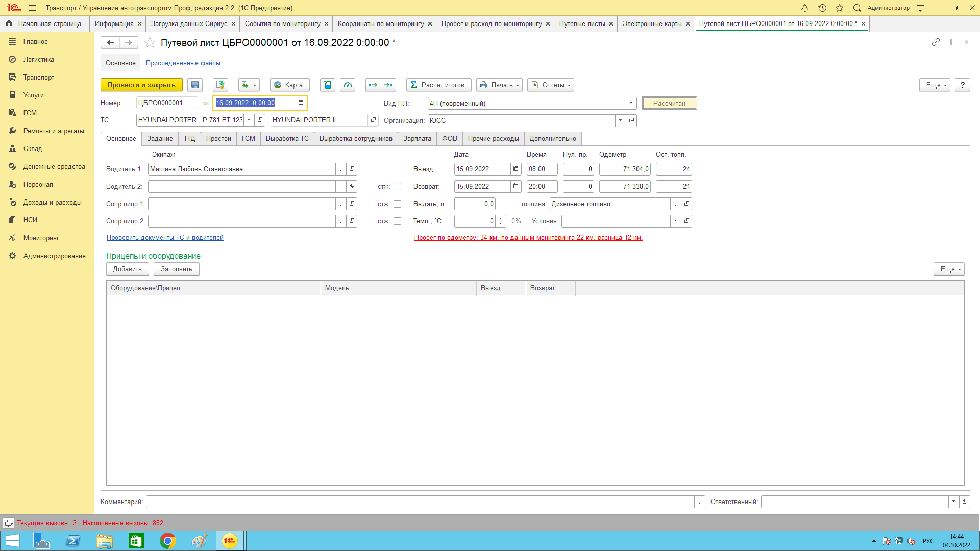Expand the Условия dropdown arrow

coord(675,221)
